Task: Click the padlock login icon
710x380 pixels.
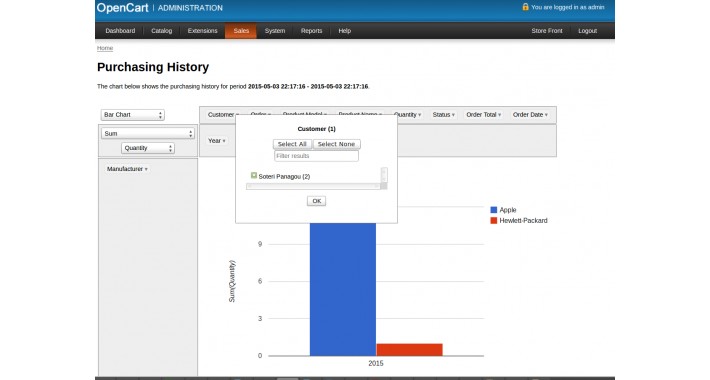Action: tap(525, 7)
